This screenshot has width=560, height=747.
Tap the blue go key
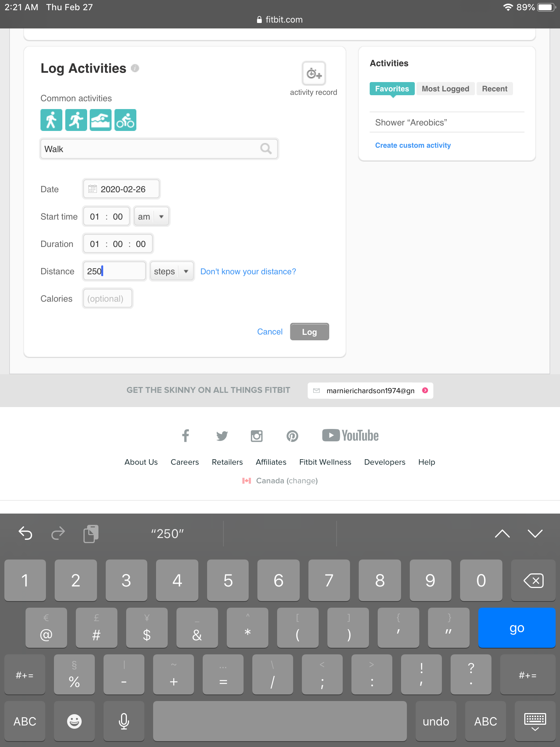coord(517,627)
